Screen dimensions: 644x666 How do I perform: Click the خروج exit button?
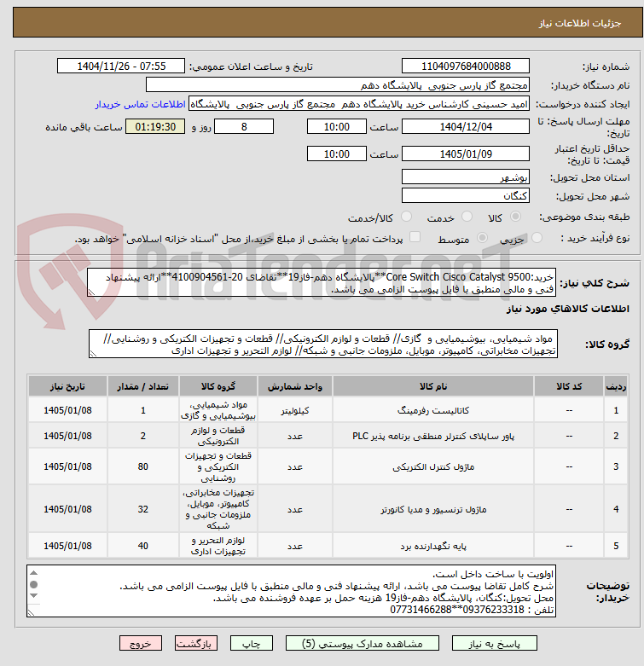(x=141, y=643)
